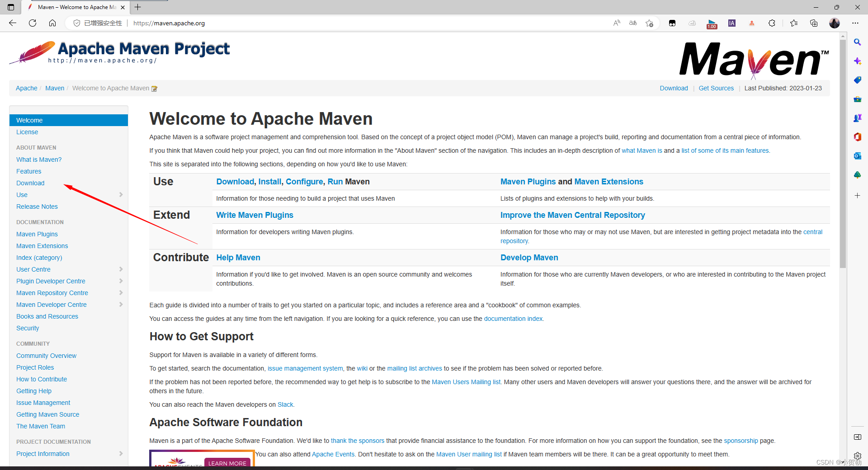The width and height of the screenshot is (868, 470).
Task: Open What is Maven? navigation item
Action: 39,160
